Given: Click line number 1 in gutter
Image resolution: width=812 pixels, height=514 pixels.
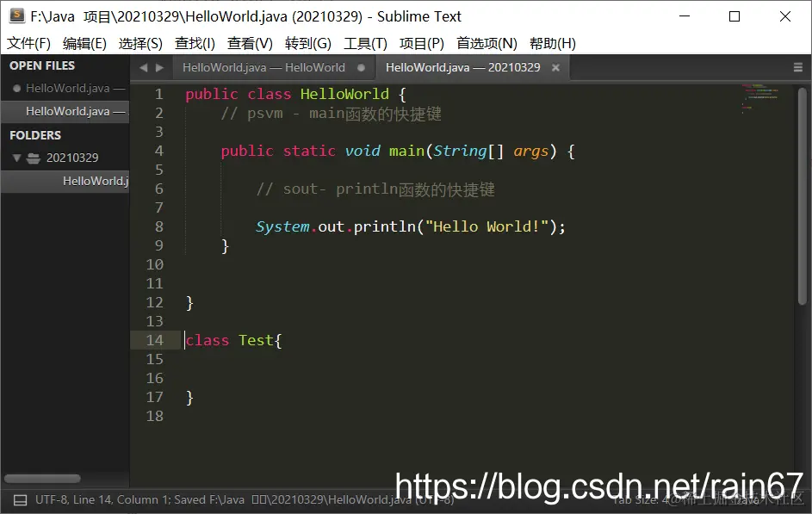Looking at the screenshot, I should [159, 94].
